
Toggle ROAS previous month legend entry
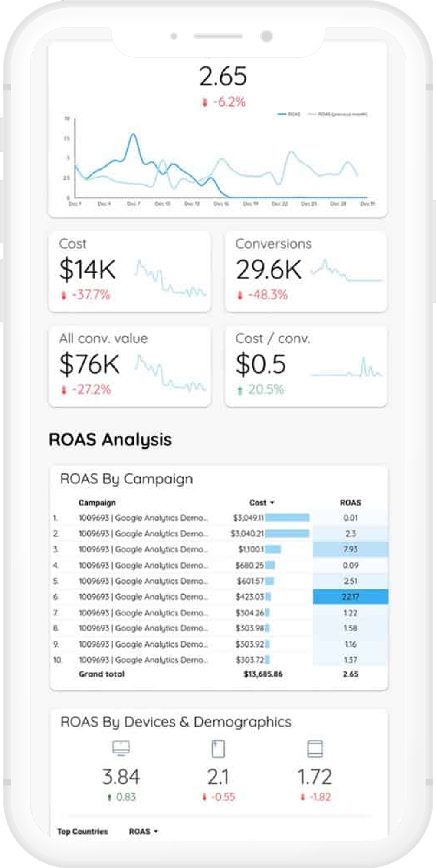tap(338, 115)
